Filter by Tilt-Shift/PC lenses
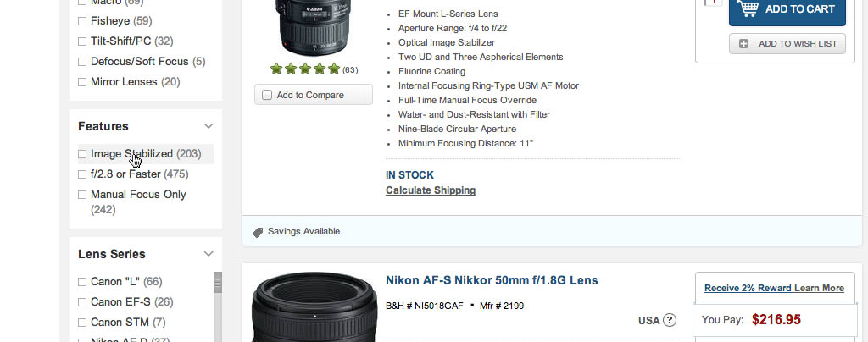Screen dimensions: 868x342 pos(82,41)
